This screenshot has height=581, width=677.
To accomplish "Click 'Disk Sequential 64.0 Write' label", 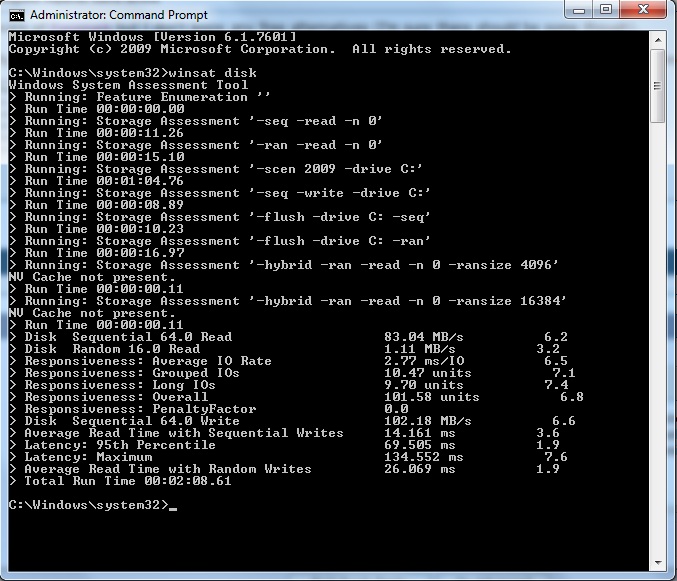I will 132,421.
